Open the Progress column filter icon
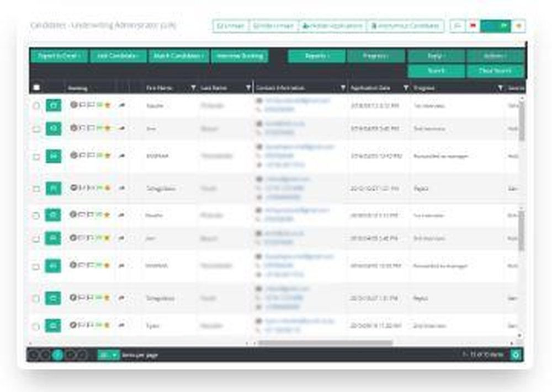 point(500,88)
